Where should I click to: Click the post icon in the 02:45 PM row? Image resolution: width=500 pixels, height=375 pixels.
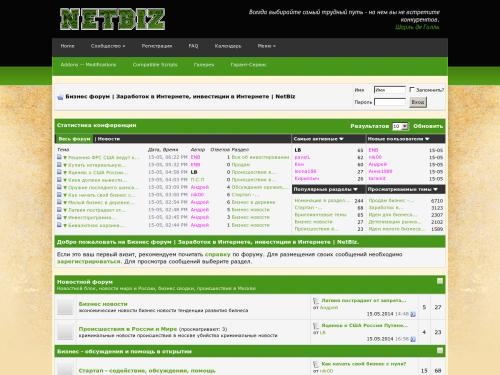[59, 217]
